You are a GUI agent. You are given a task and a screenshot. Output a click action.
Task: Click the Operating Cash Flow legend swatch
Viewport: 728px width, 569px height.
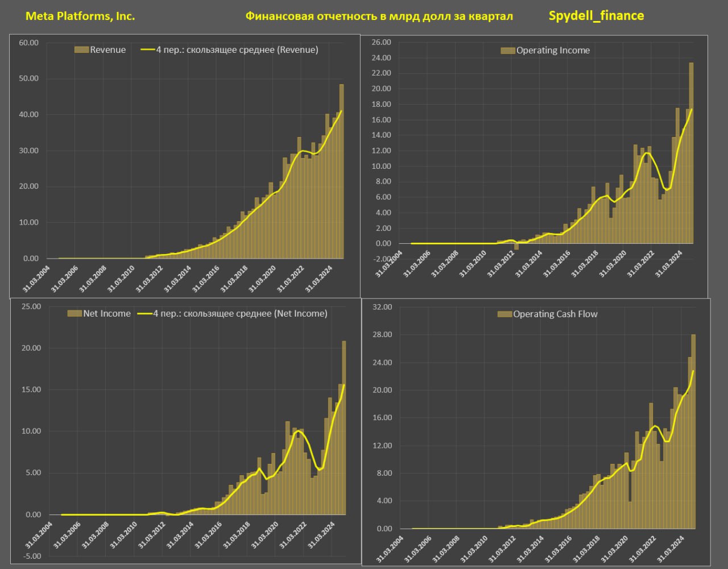click(504, 314)
